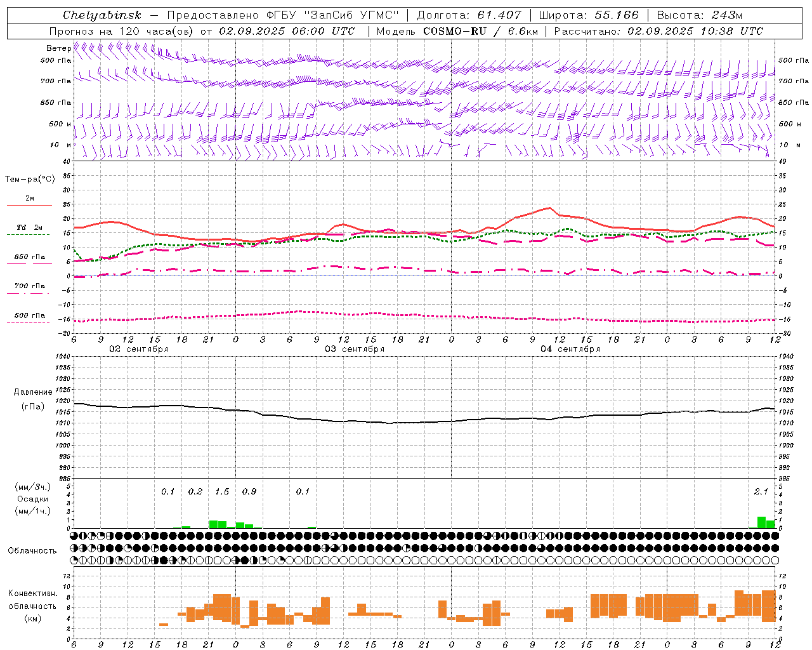Viewport: 812px width, 650px height.
Task: Click the Конвективн. convective cloud label
Action: 33,594
